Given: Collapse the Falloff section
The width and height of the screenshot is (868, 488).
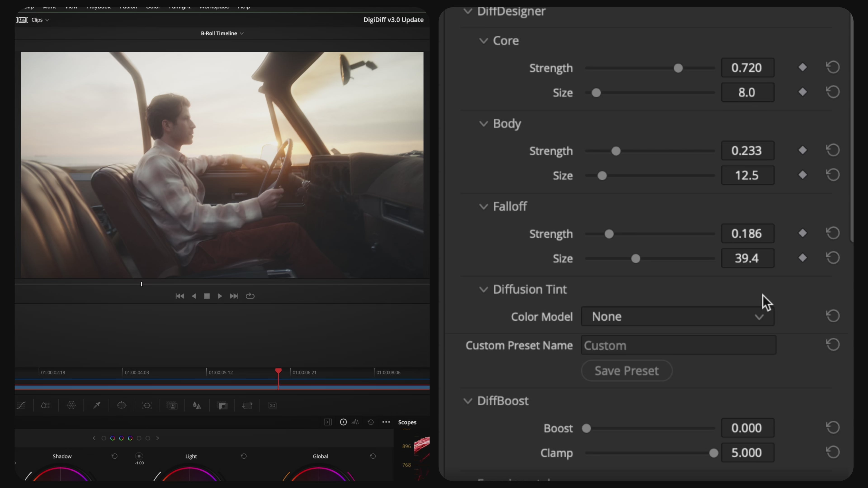Looking at the screenshot, I should [x=484, y=206].
